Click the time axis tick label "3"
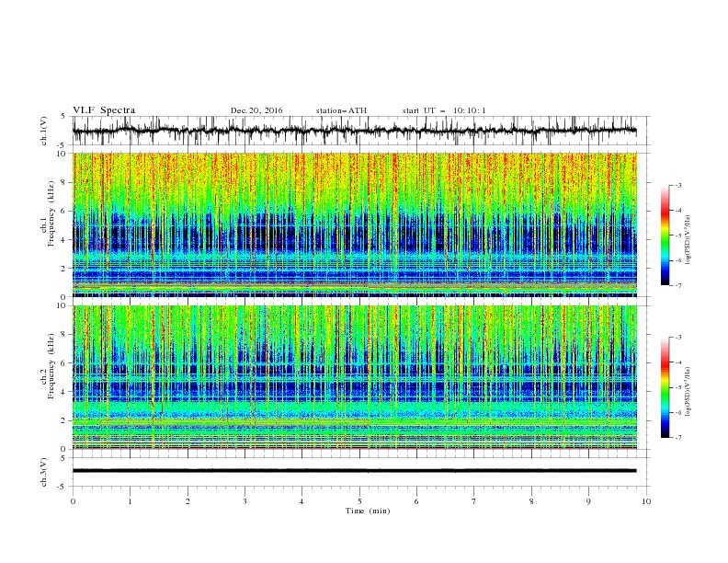Image resolution: width=728 pixels, height=563 pixels. pos(245,501)
